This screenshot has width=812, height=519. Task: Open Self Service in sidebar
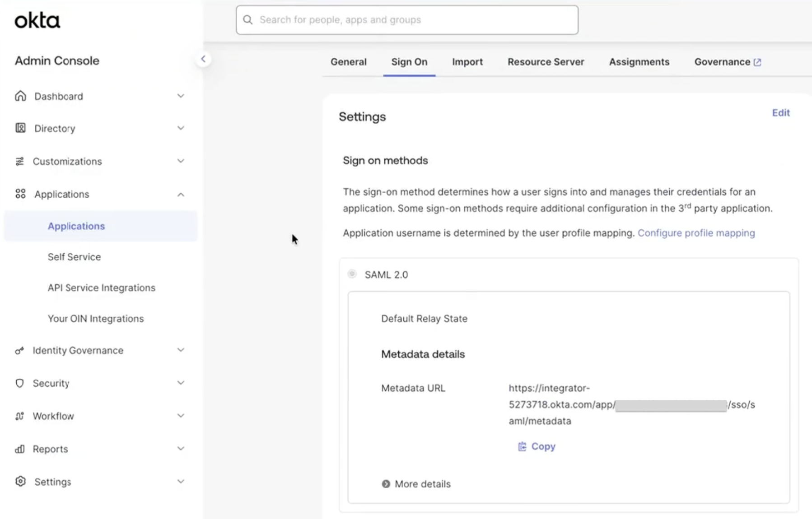pyautogui.click(x=75, y=257)
